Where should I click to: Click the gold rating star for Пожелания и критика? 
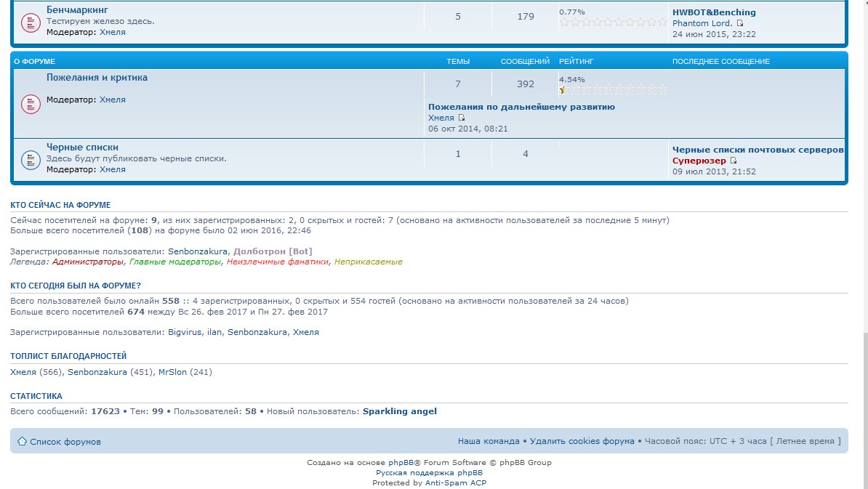pos(562,90)
